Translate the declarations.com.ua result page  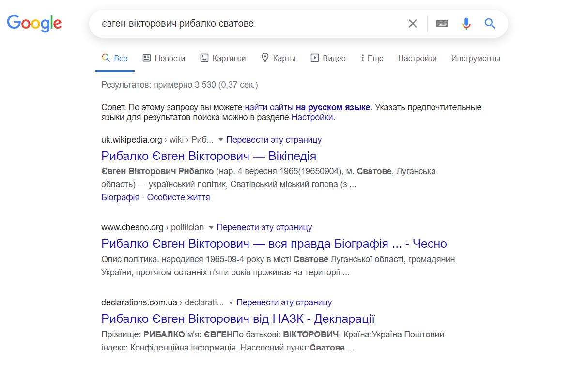point(284,302)
